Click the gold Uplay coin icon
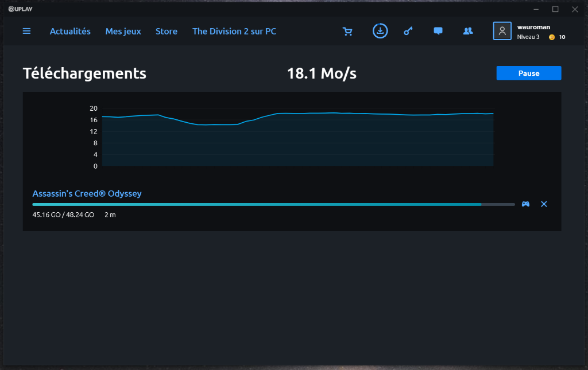 [552, 37]
